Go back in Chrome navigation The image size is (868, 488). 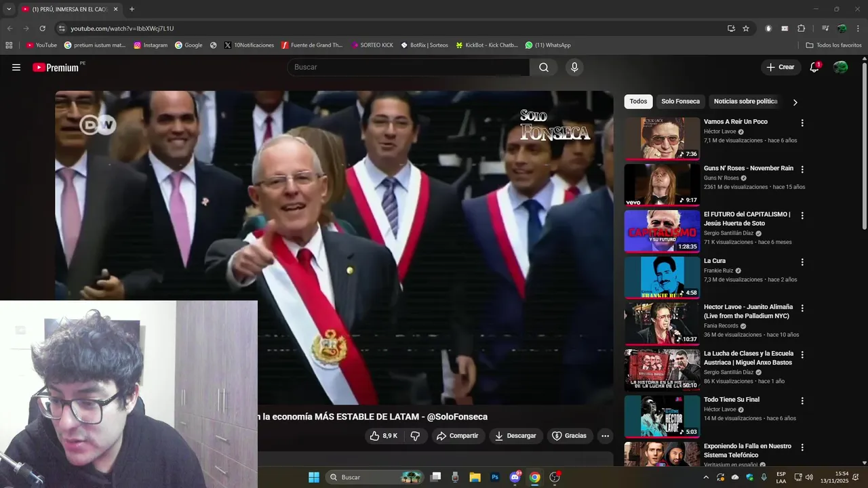[9, 28]
